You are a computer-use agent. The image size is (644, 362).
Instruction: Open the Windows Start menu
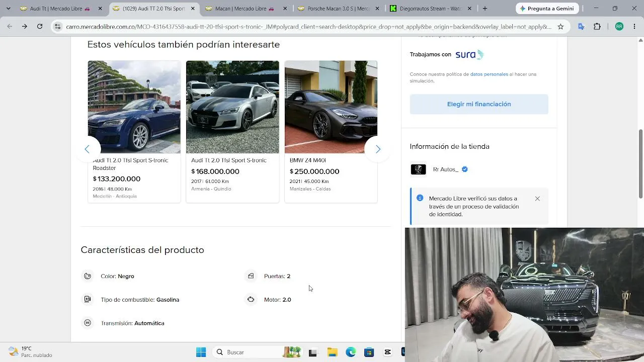click(201, 352)
